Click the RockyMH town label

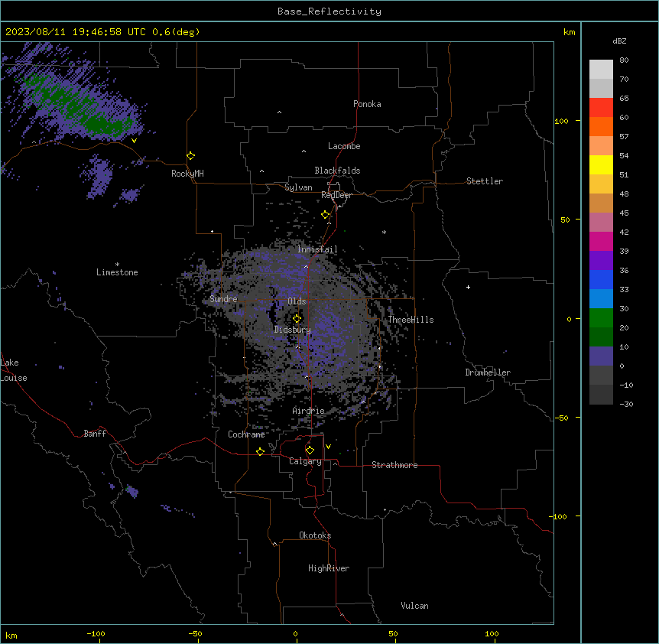coord(187,174)
